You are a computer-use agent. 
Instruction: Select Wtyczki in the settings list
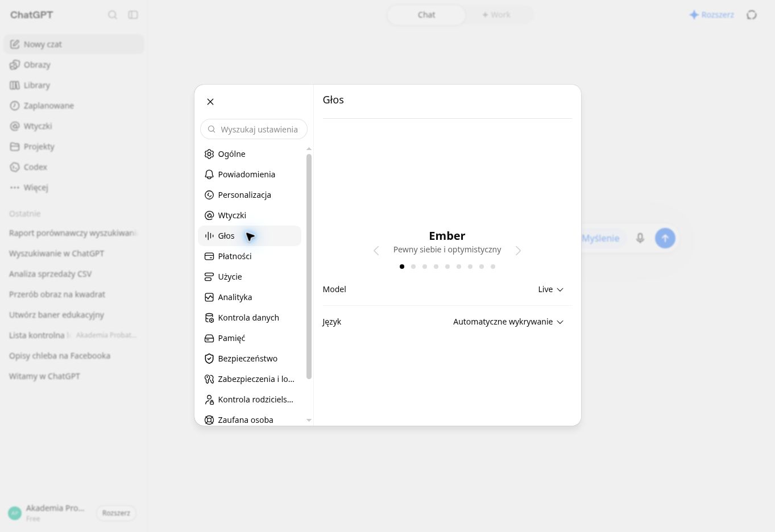coord(250,215)
